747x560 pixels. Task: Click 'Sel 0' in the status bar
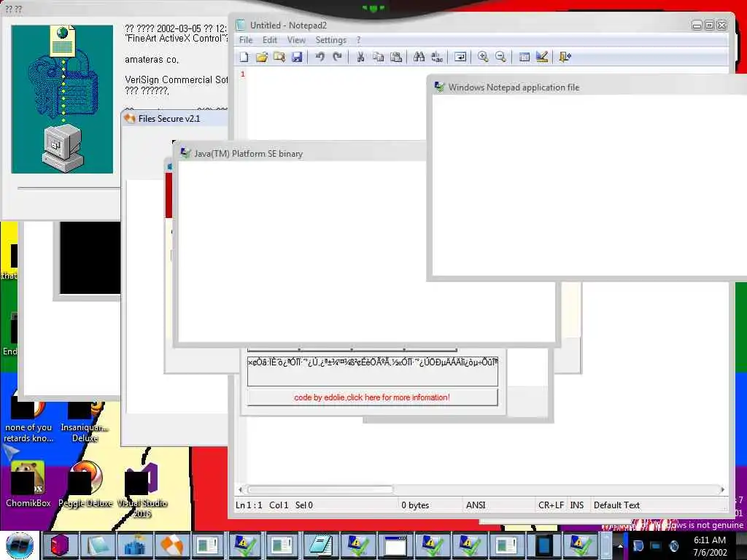point(304,505)
